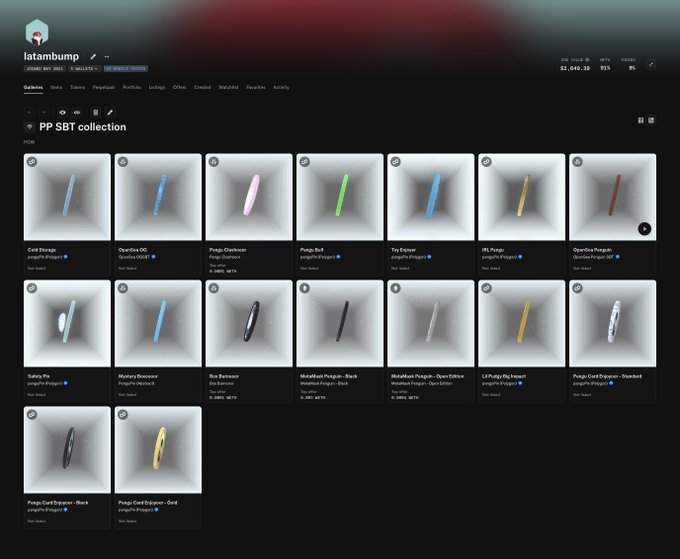Screen dimensions: 680x559
Task: Go to previous gallery with left arrow
Action: [29, 112]
